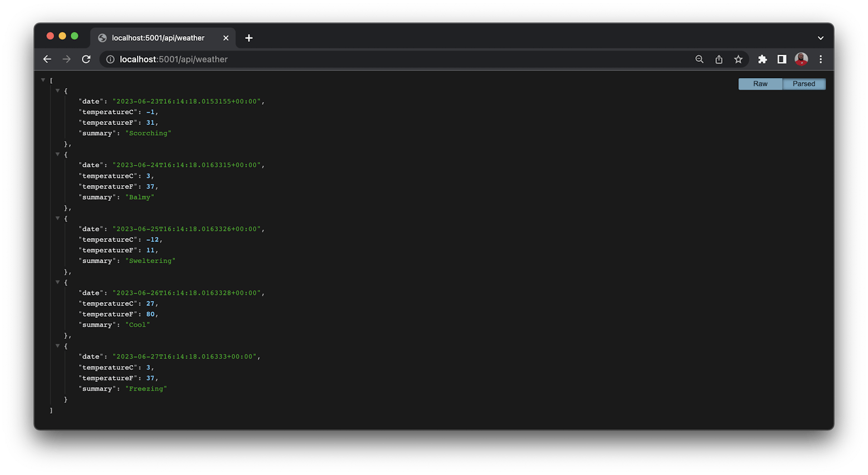Toggle the browser side panel icon

782,59
